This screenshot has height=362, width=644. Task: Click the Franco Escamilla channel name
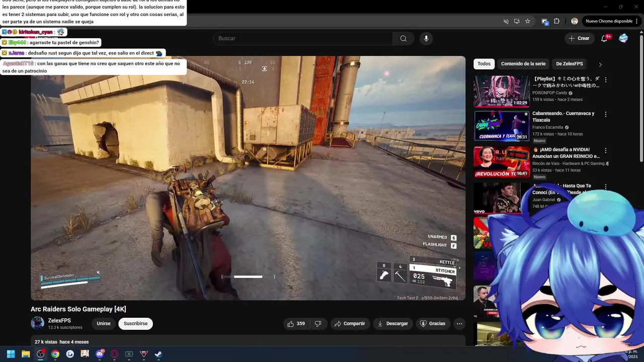click(x=548, y=128)
